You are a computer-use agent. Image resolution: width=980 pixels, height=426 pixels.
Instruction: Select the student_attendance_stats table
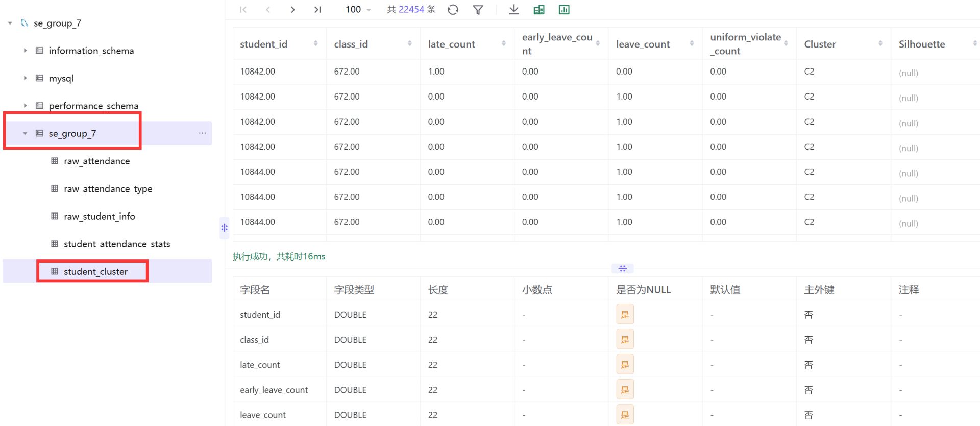coord(117,244)
